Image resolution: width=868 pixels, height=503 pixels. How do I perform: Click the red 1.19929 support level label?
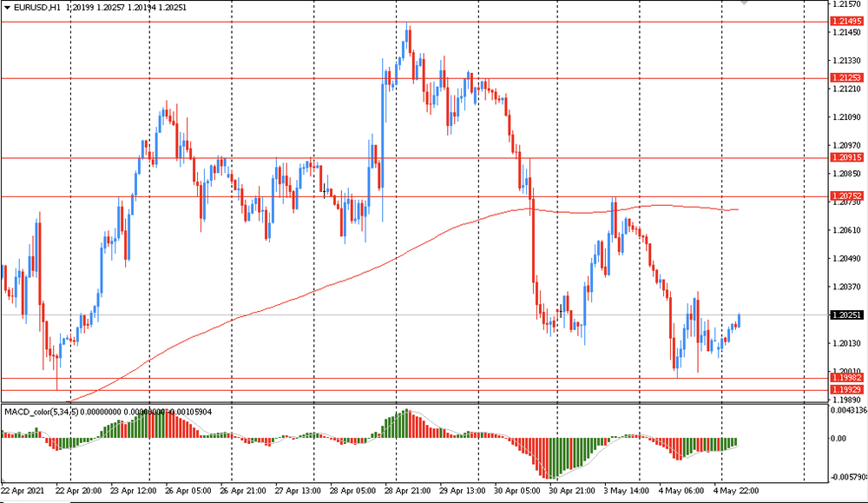846,389
